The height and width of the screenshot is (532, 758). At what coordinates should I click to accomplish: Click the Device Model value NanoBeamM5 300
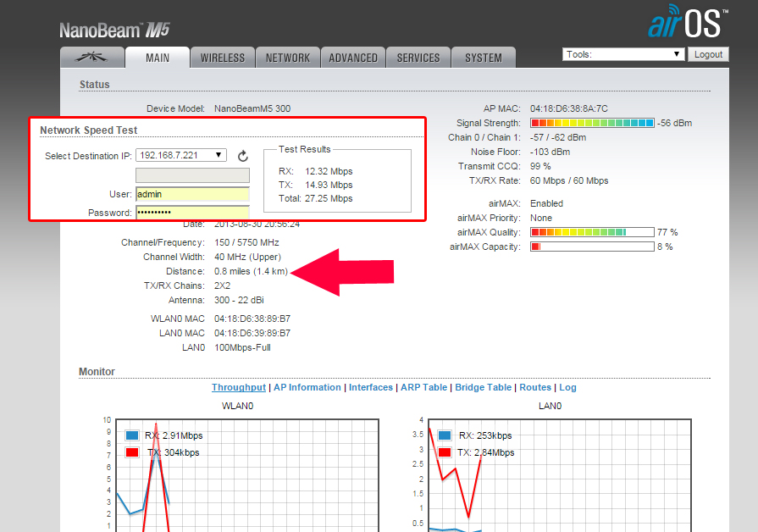tap(252, 108)
